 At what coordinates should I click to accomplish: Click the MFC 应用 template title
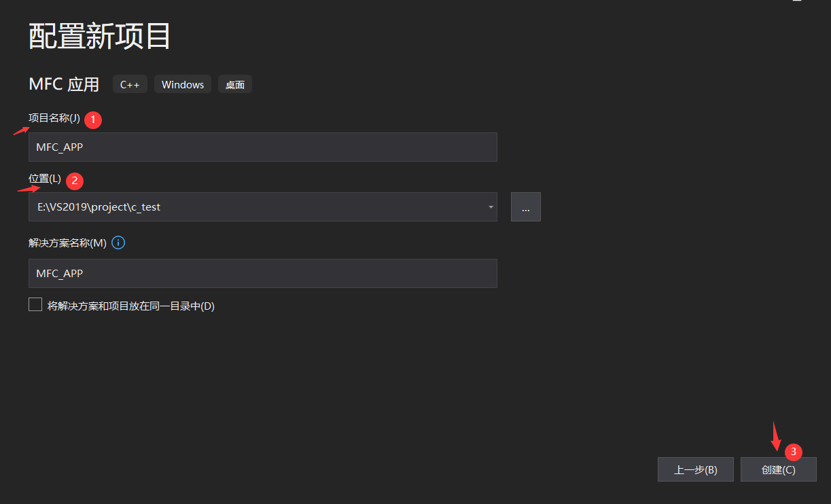64,84
